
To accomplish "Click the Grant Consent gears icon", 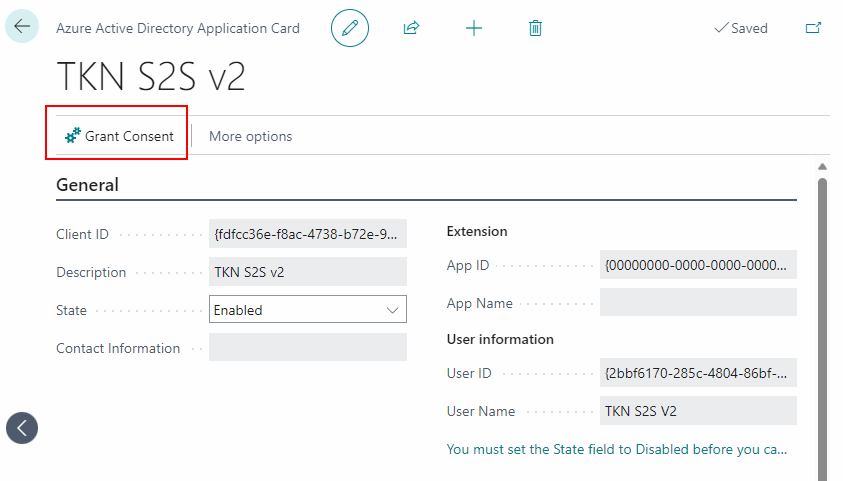I will click(72, 136).
